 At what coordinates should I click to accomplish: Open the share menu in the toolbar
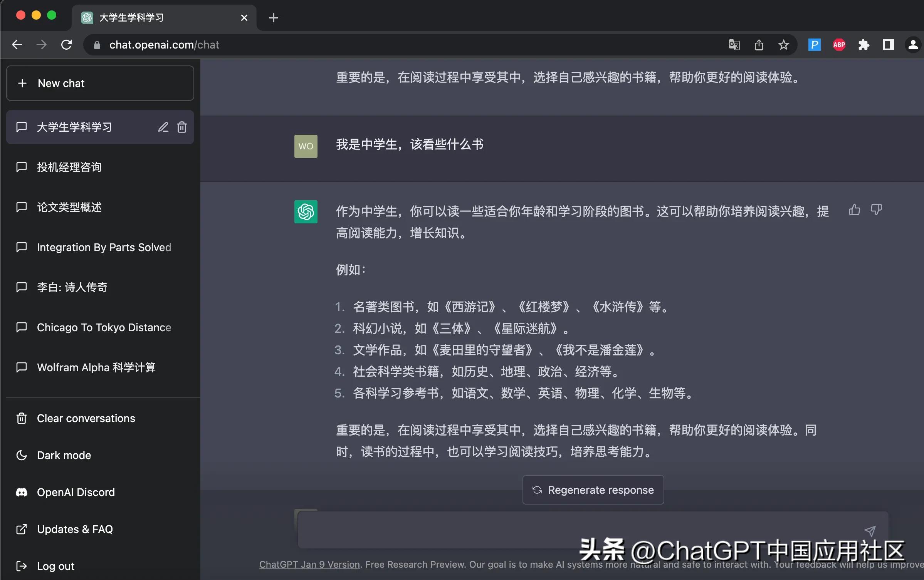tap(758, 44)
